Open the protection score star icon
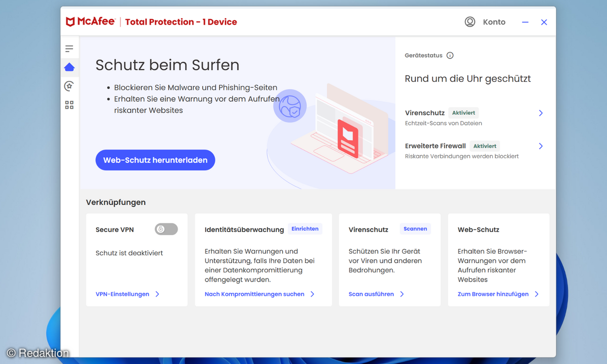The width and height of the screenshot is (607, 364). (69, 86)
